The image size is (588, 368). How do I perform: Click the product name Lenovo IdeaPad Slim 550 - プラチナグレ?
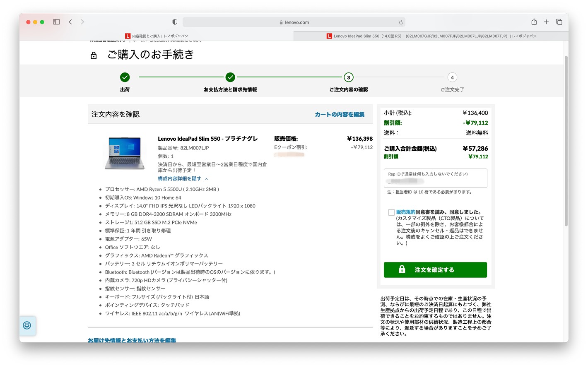click(207, 139)
